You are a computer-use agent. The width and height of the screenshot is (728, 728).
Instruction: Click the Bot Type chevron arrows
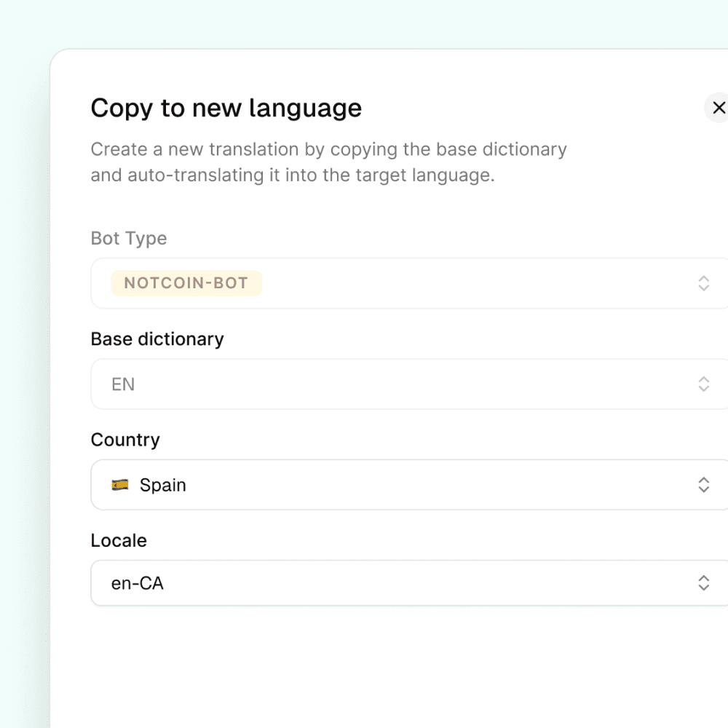point(703,283)
